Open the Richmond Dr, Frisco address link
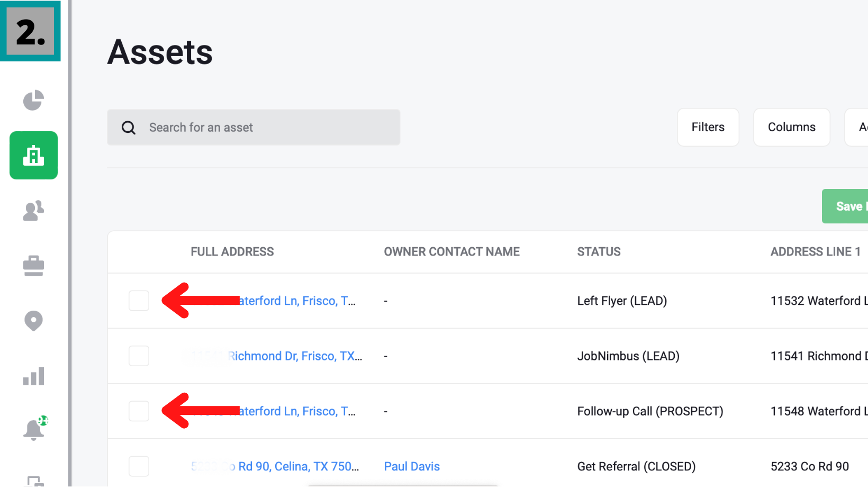This screenshot has height=489, width=868. [x=295, y=356]
